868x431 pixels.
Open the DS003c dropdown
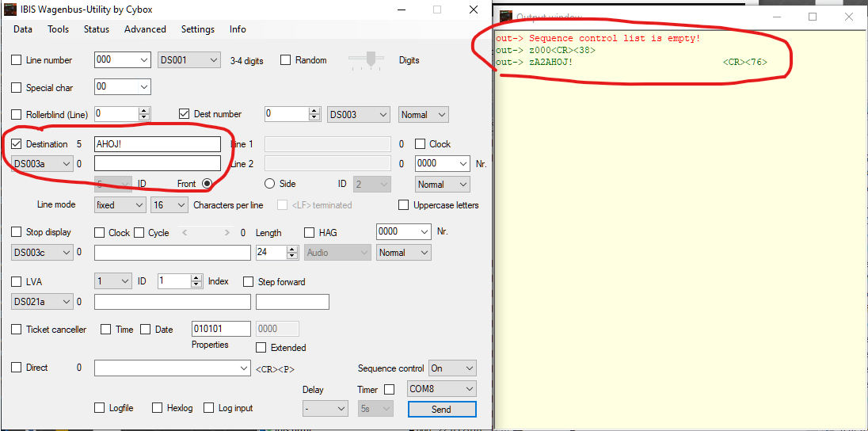[42, 252]
